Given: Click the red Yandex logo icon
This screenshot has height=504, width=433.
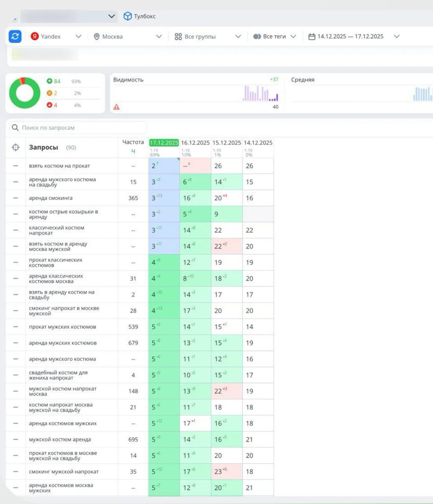Looking at the screenshot, I should 34,37.
